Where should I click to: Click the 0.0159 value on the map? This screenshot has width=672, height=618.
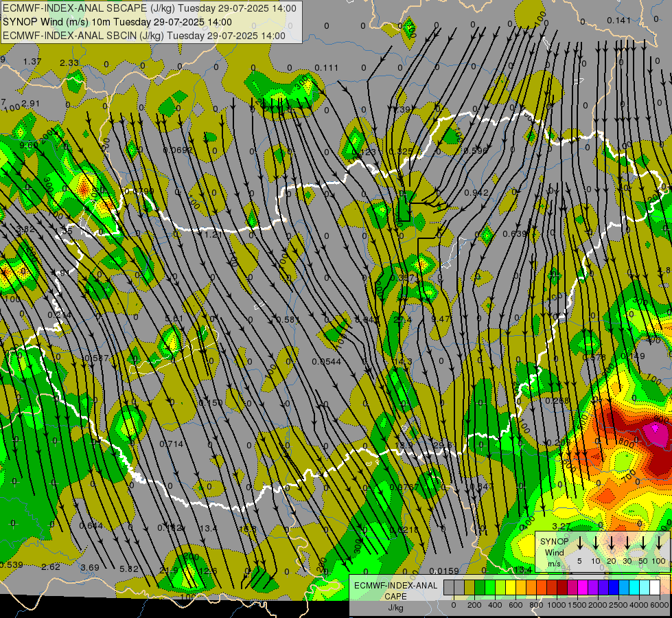click(x=444, y=571)
